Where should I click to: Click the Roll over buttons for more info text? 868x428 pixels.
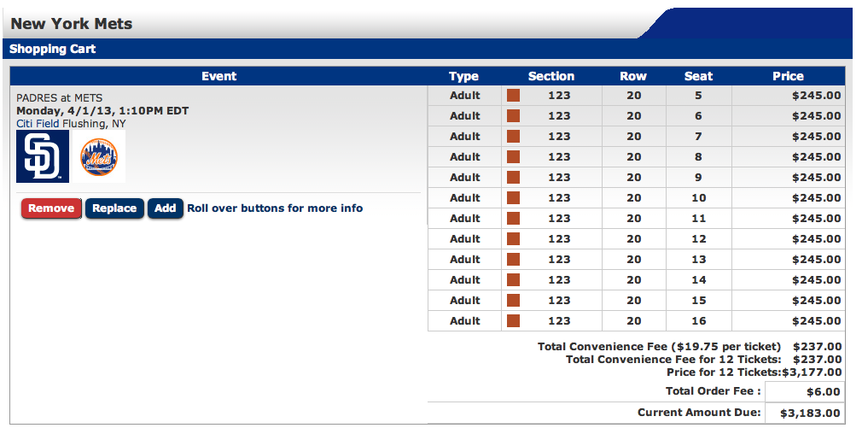pos(275,208)
